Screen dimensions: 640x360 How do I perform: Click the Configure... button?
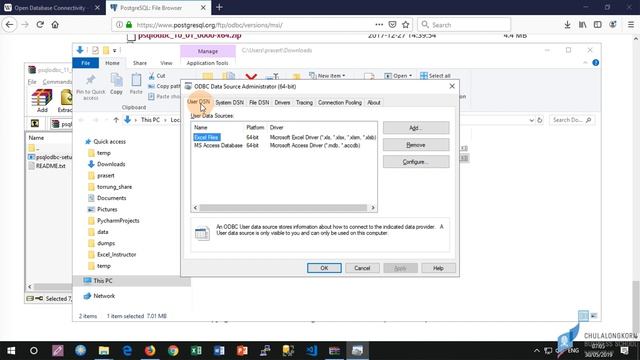click(416, 162)
